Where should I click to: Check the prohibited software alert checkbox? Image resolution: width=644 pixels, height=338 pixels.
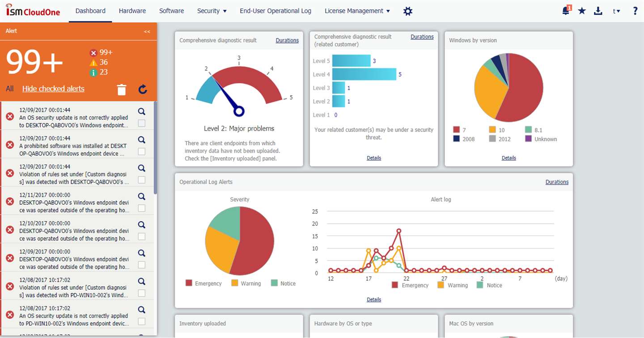[142, 152]
